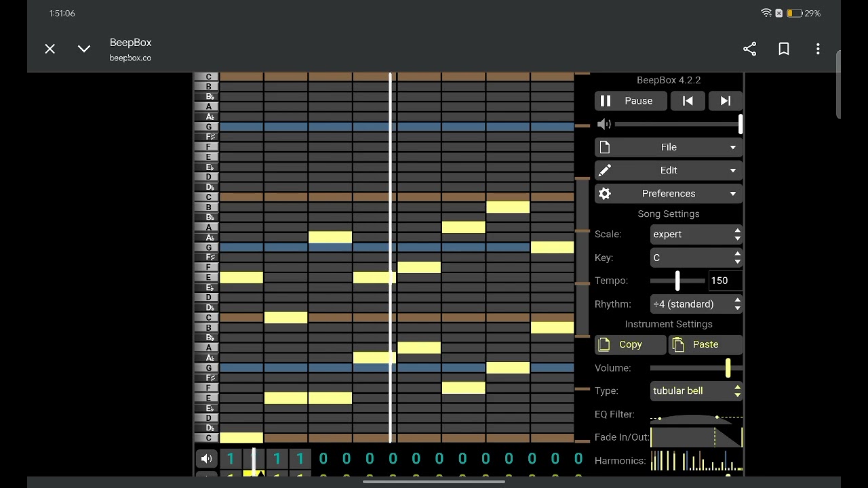The image size is (868, 488).
Task: Click the instrument Volume slider
Action: click(x=696, y=368)
